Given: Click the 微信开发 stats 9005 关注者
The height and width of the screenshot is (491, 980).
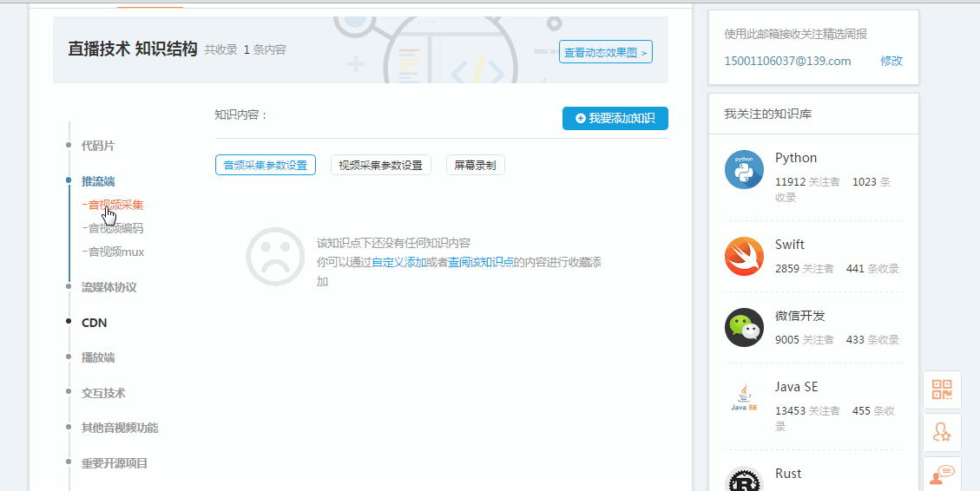Looking at the screenshot, I should tap(805, 340).
